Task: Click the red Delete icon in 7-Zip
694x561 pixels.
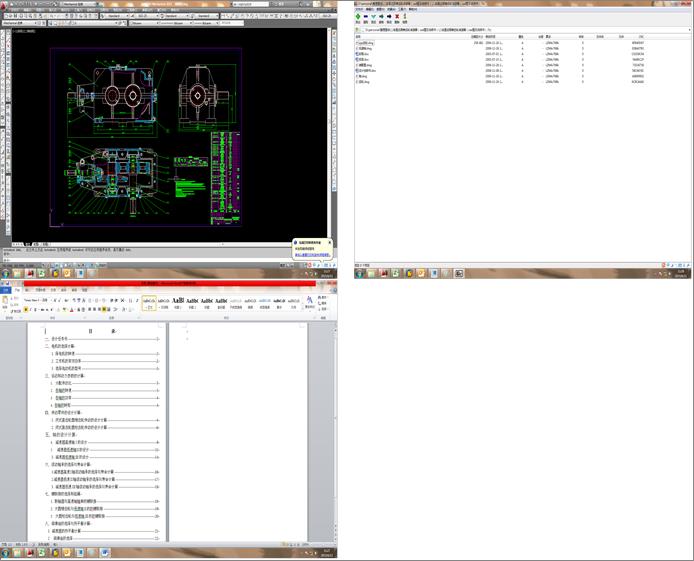Action: 397,16
